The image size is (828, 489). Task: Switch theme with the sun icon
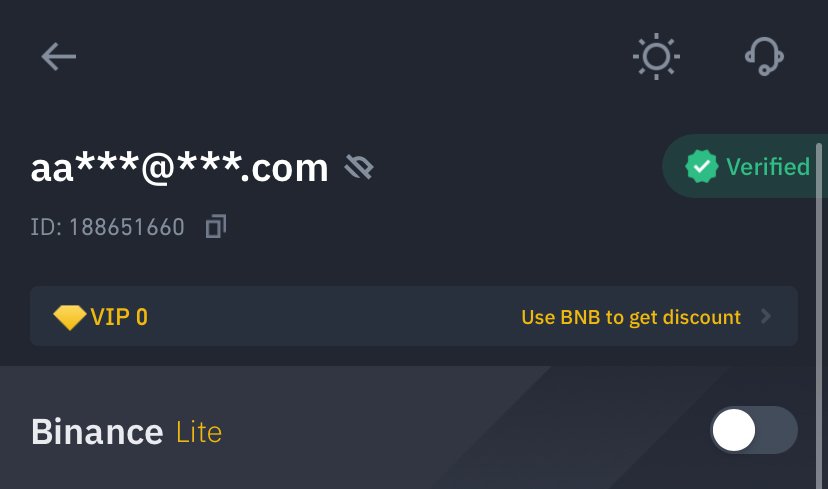(x=656, y=57)
